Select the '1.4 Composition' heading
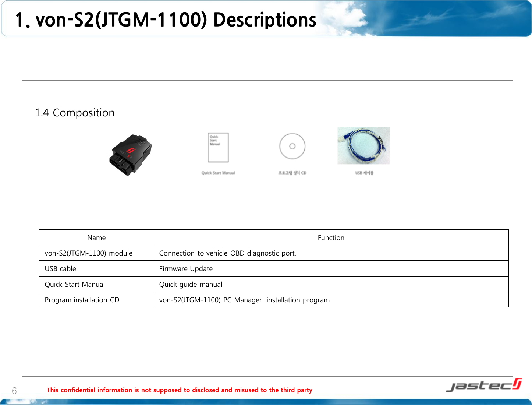Viewport: 532px width, 405px height. (x=75, y=113)
